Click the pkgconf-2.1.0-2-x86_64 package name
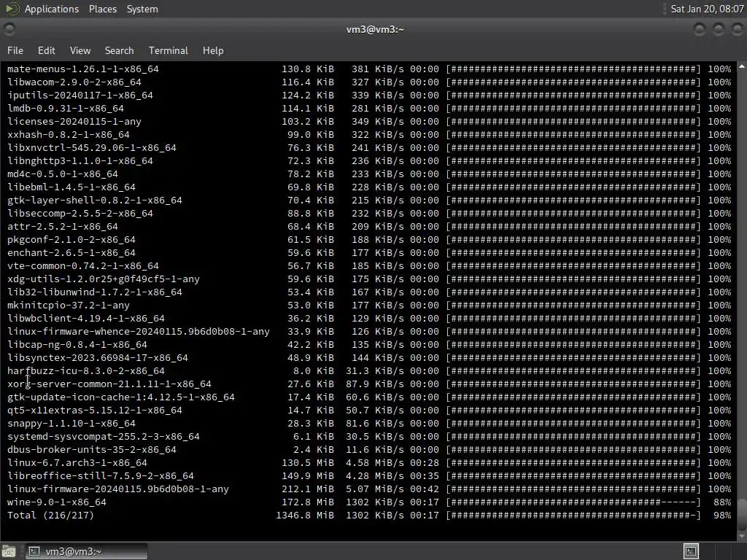This screenshot has height=560, width=747. (x=71, y=239)
